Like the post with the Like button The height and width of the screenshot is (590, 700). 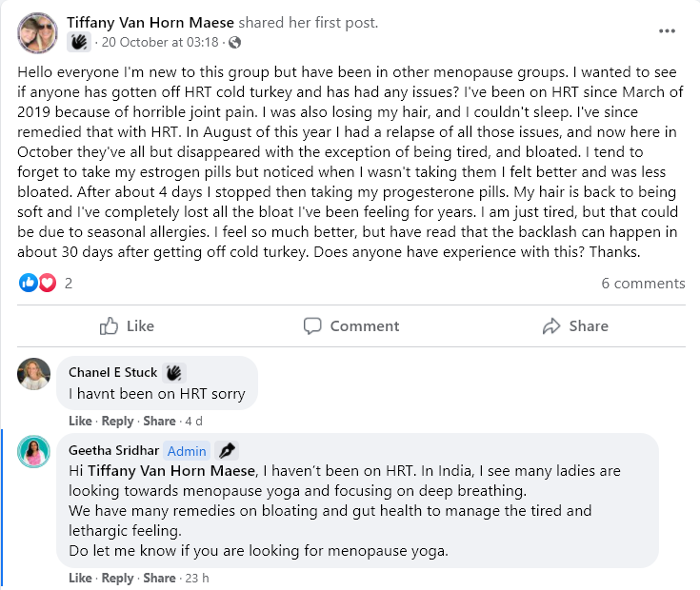pyautogui.click(x=127, y=325)
